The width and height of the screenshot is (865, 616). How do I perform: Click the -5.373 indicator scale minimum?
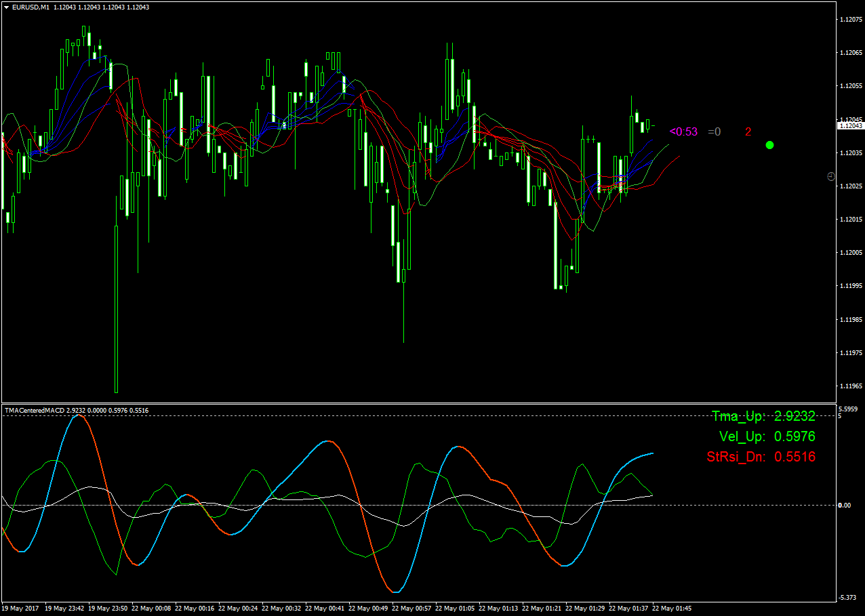coord(849,597)
